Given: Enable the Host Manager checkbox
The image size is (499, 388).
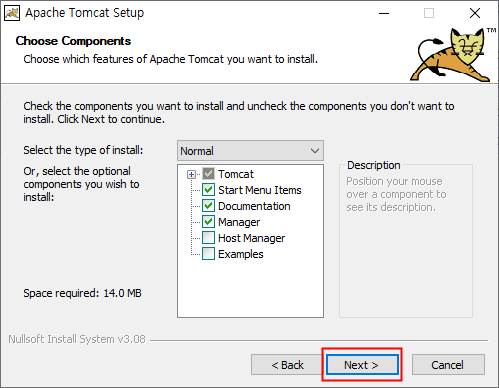Looking at the screenshot, I should tap(208, 238).
